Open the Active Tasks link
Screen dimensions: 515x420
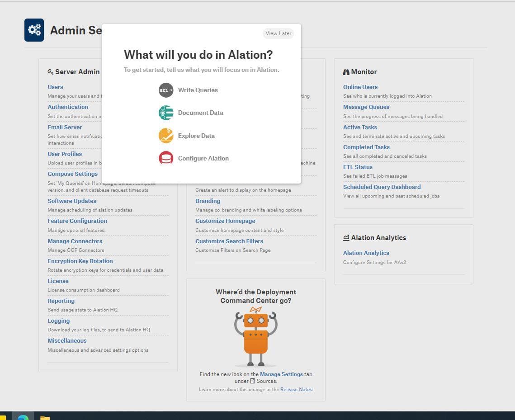(x=360, y=127)
